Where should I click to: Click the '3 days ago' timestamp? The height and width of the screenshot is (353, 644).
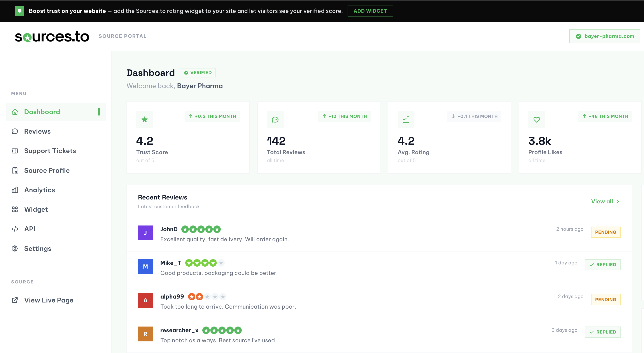(x=564, y=330)
